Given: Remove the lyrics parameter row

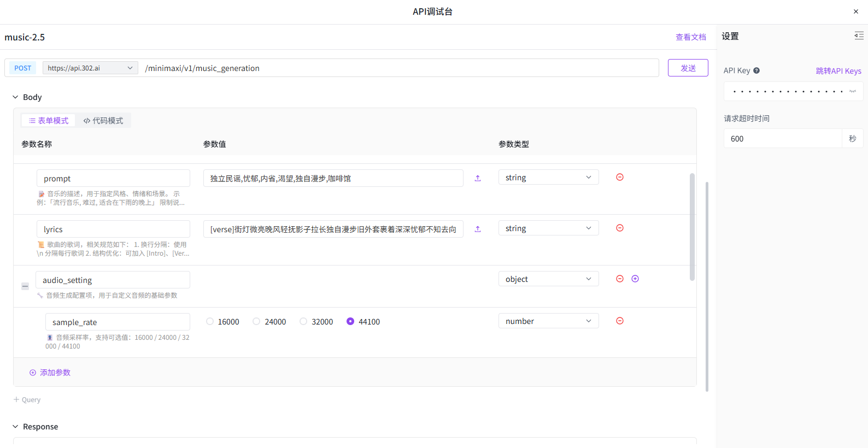Looking at the screenshot, I should 620,228.
